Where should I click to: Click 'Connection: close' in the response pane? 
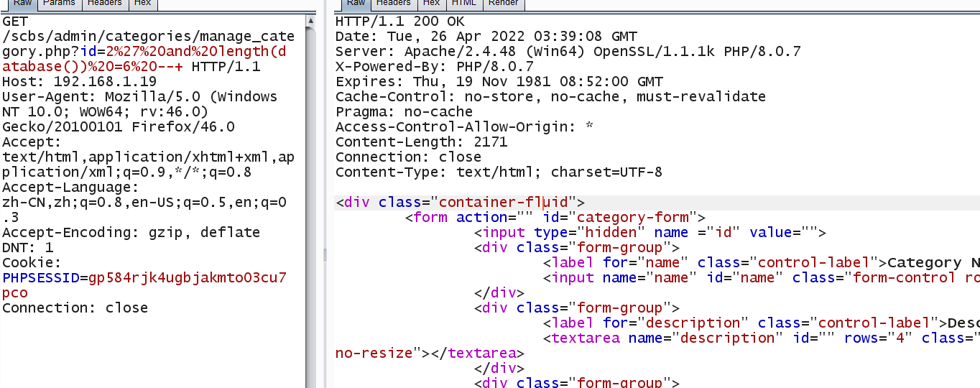[408, 157]
